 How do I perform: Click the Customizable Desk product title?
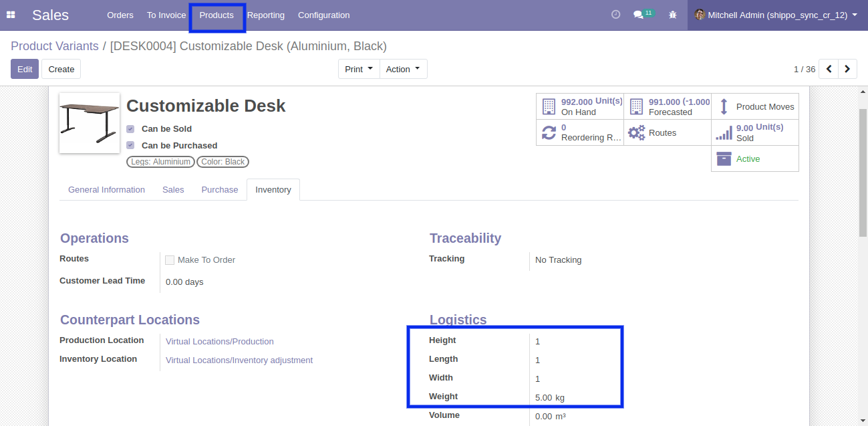206,106
